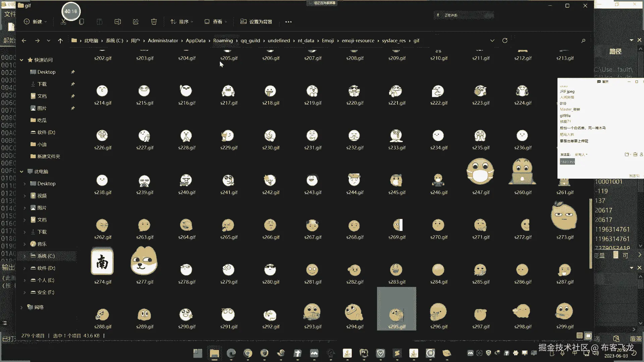Click the file list vertical scrollbar
This screenshot has height=362, width=644.
(x=591, y=233)
